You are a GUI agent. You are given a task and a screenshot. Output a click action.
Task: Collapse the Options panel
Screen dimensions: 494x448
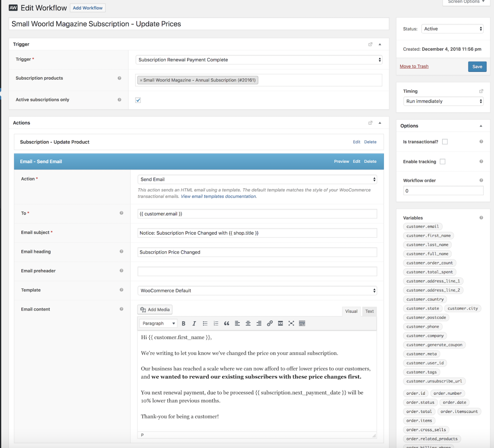tap(481, 126)
